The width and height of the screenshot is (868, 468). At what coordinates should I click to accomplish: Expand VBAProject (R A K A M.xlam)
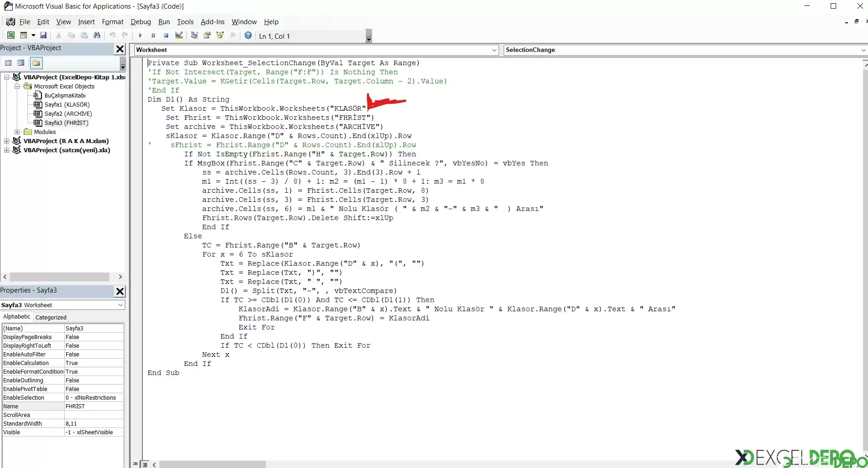coord(6,141)
